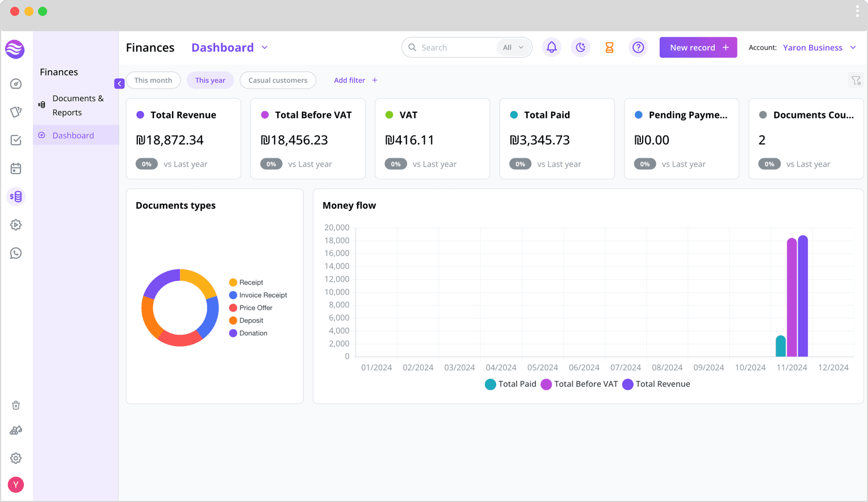Expand the Dashboard view dropdown chevron
The width and height of the screenshot is (868, 502).
click(265, 48)
